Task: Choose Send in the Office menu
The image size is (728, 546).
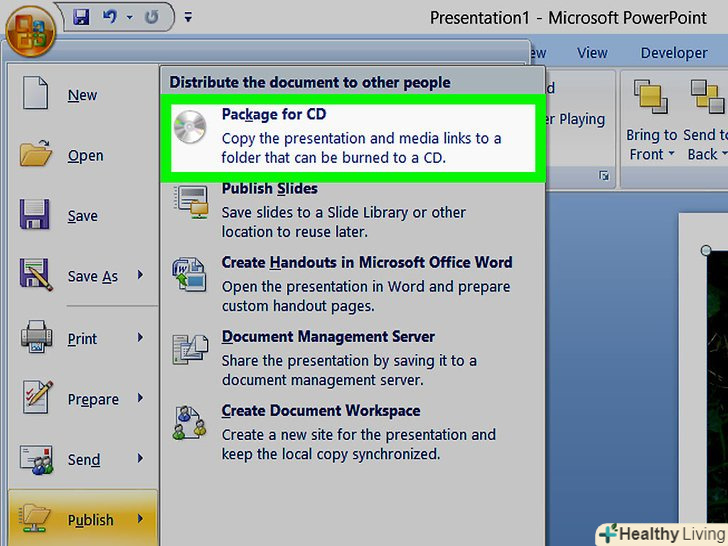Action: pos(84,460)
